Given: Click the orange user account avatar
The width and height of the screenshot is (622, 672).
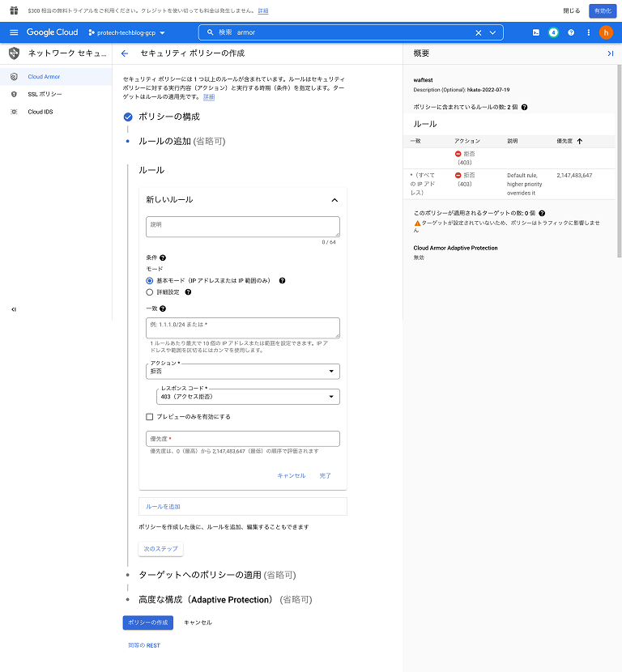Looking at the screenshot, I should coord(606,32).
